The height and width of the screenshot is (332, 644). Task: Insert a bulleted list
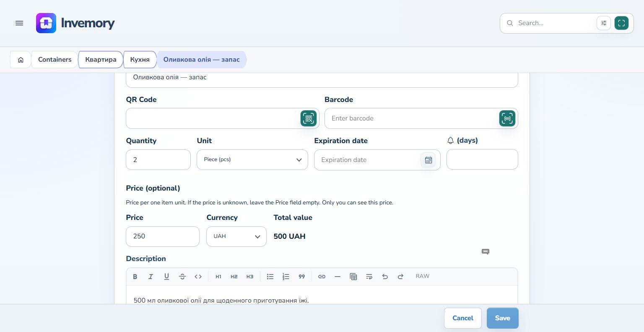(x=270, y=277)
